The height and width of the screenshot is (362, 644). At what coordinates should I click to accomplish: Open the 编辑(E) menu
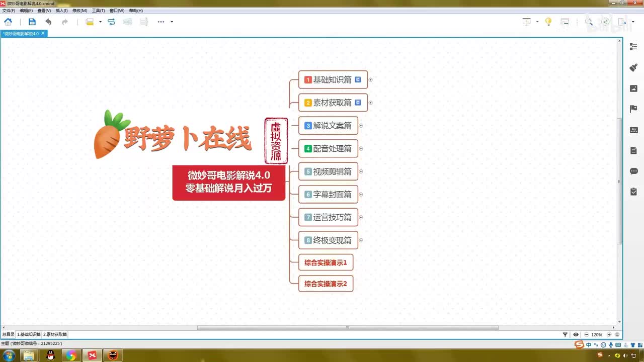click(26, 11)
